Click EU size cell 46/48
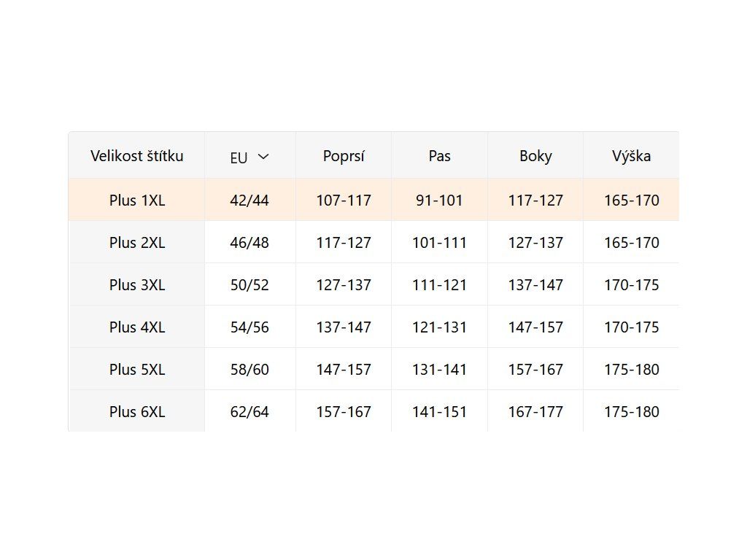747x560 pixels. tap(249, 243)
